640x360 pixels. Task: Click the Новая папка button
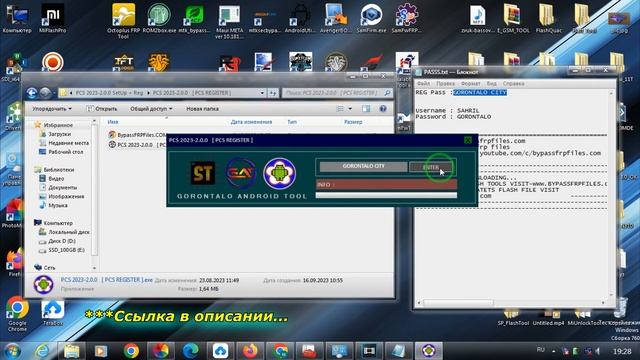click(202, 109)
